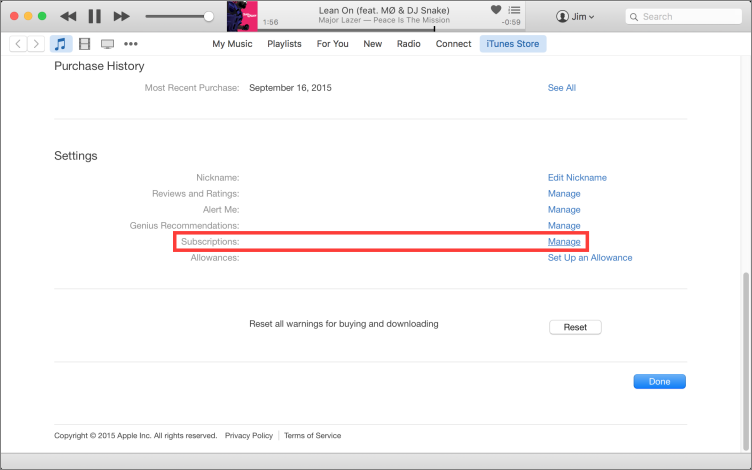Image resolution: width=752 pixels, height=470 pixels.
Task: Click the Settings section heading
Action: 76,156
